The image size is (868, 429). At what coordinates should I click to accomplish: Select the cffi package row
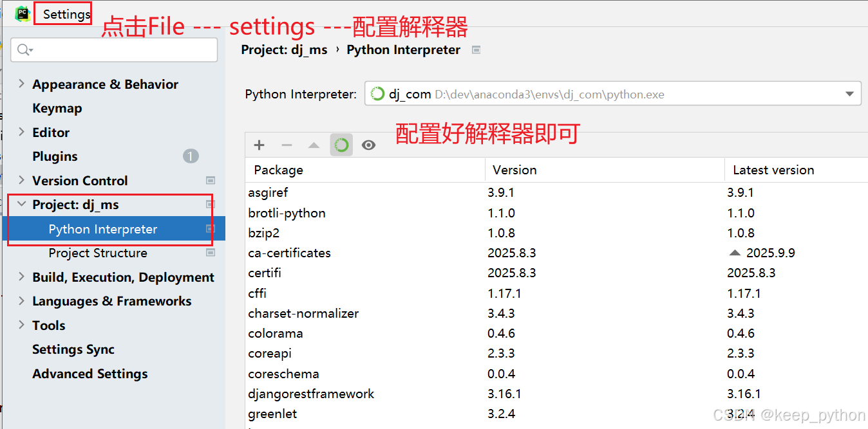556,293
